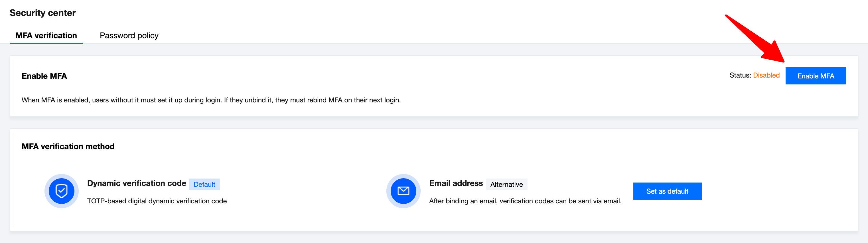Click the email binding description text
Screen dimensions: 868x243
coord(525,201)
